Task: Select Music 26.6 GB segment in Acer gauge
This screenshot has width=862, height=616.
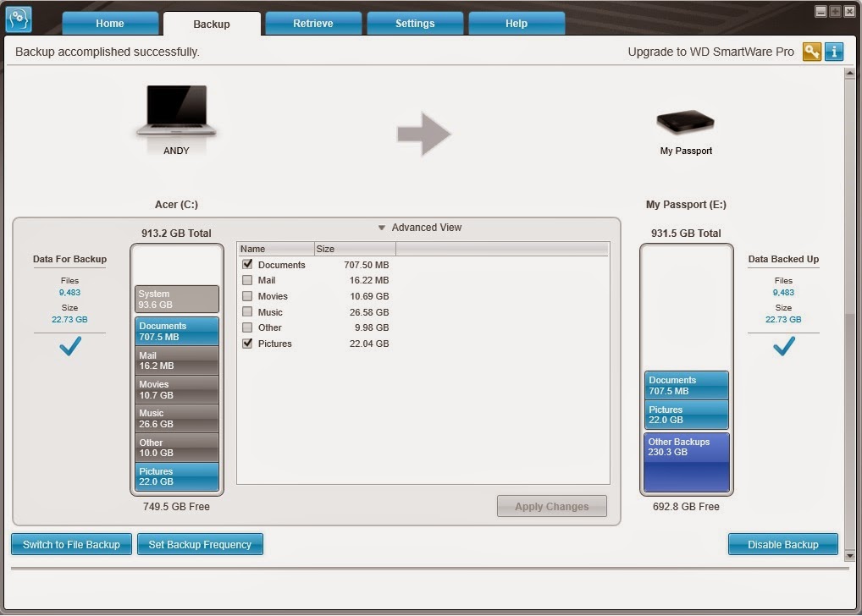Action: pos(176,418)
